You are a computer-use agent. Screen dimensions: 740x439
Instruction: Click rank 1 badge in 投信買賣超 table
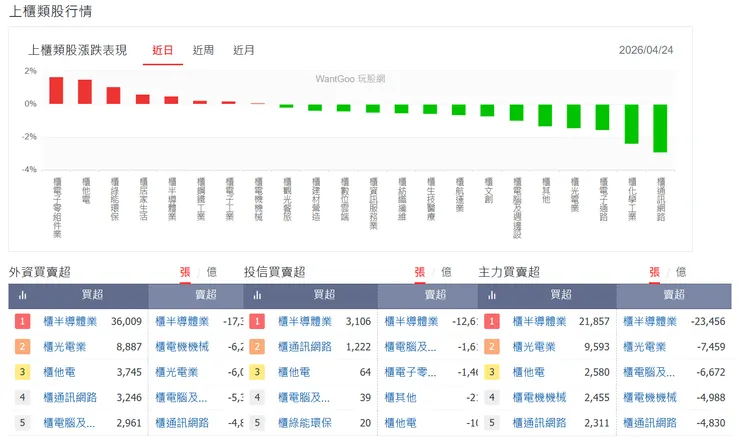tap(257, 321)
